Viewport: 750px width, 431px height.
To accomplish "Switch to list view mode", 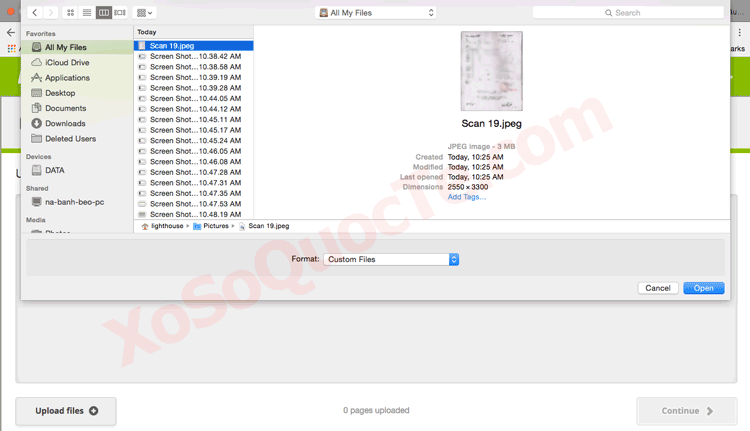I will (x=87, y=13).
